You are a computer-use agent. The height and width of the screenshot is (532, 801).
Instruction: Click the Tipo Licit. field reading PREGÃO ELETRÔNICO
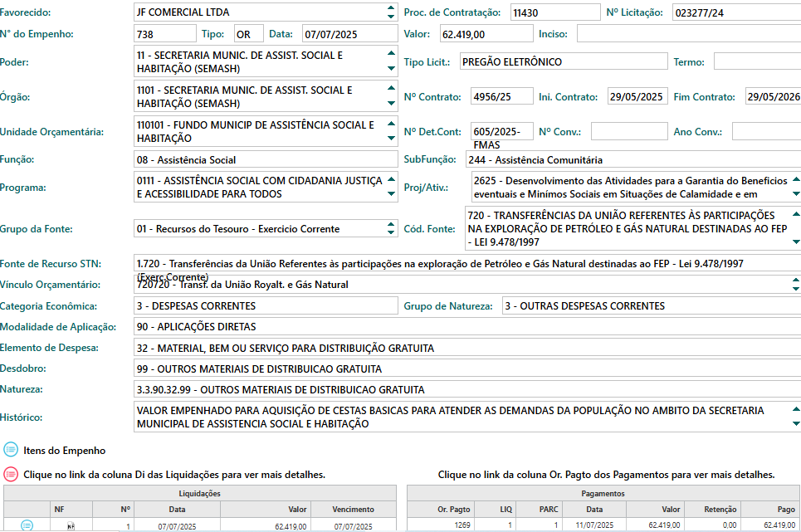pyautogui.click(x=564, y=61)
